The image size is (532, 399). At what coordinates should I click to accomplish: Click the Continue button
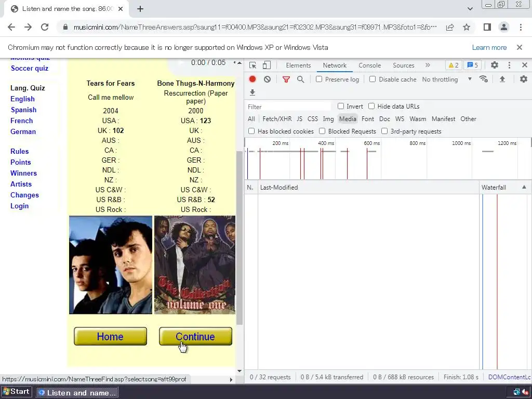point(195,336)
